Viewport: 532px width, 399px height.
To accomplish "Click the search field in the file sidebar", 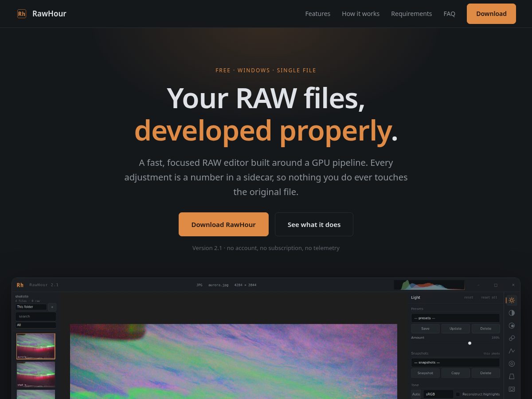I will (35, 317).
